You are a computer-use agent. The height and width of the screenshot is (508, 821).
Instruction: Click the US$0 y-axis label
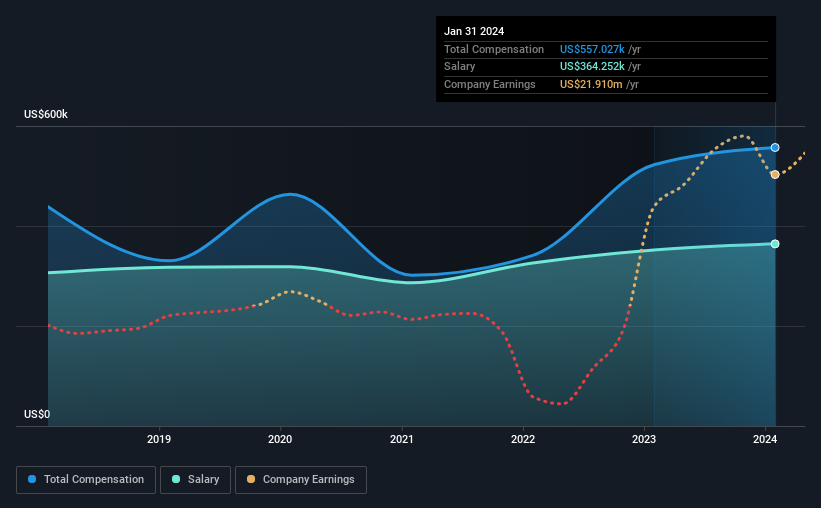tap(37, 414)
